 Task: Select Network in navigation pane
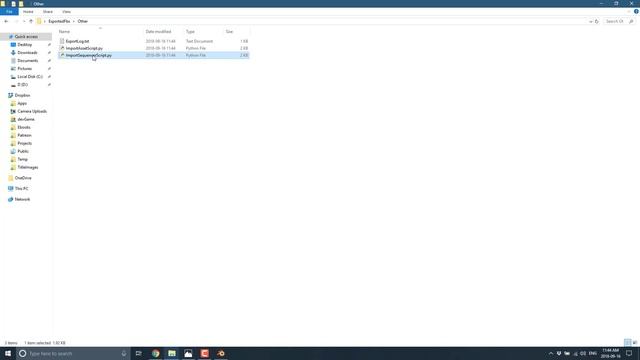(22, 199)
